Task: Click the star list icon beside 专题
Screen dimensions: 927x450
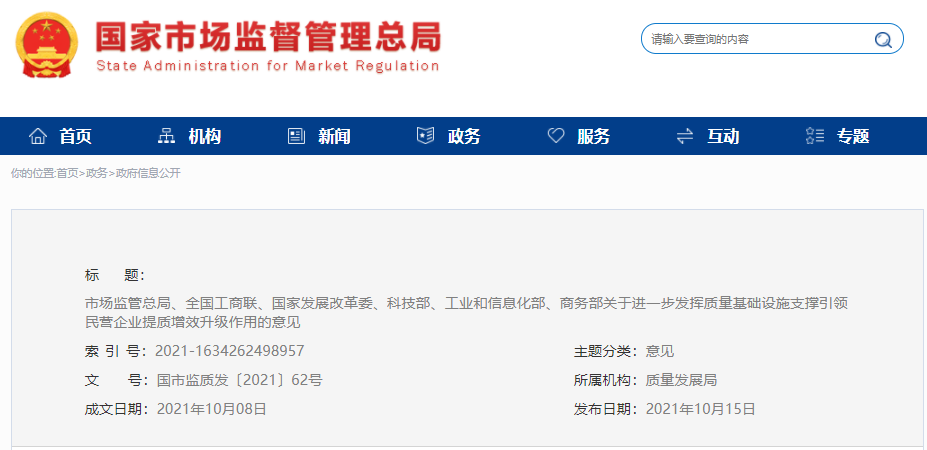Action: click(815, 136)
